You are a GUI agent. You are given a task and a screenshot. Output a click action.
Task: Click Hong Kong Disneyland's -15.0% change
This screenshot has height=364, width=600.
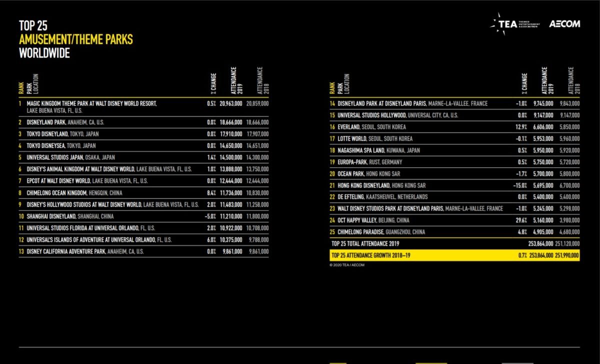tap(520, 185)
